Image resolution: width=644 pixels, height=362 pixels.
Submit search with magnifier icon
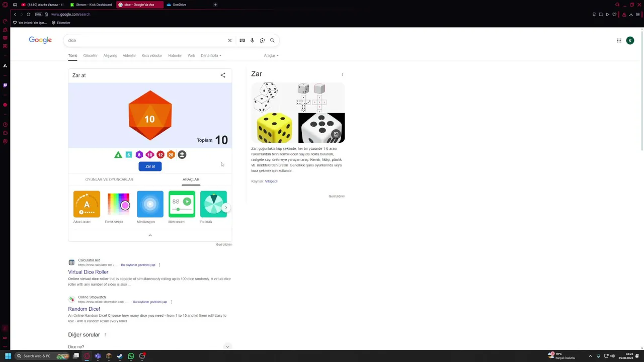(272, 40)
